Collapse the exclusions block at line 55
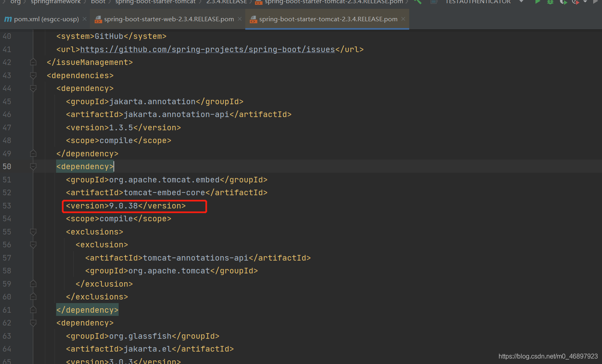602x364 pixels. (33, 232)
